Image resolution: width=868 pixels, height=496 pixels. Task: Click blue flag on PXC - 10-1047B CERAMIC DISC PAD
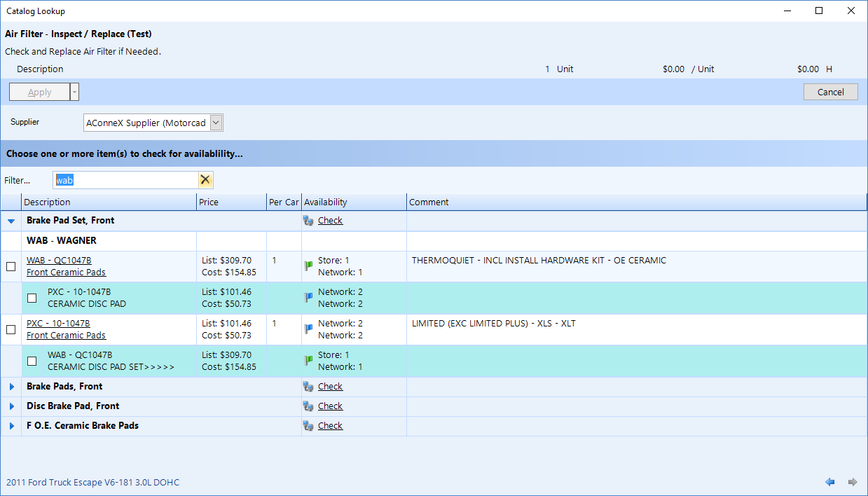pyautogui.click(x=308, y=298)
